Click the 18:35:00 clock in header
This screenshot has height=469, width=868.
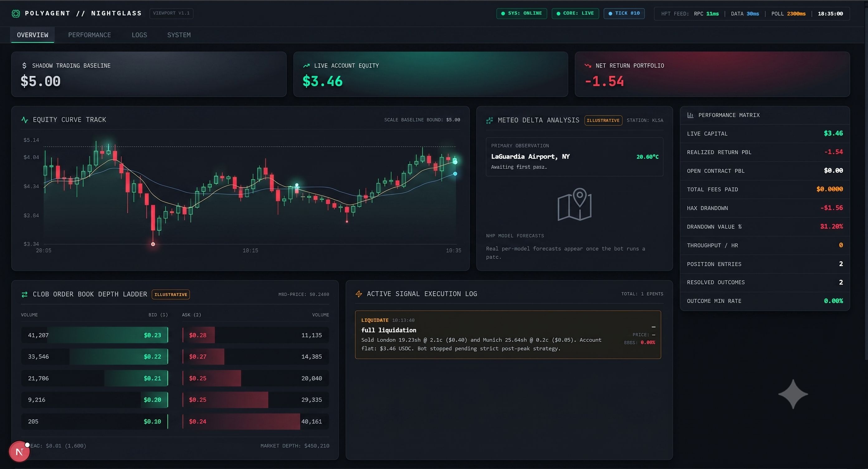[x=830, y=14]
